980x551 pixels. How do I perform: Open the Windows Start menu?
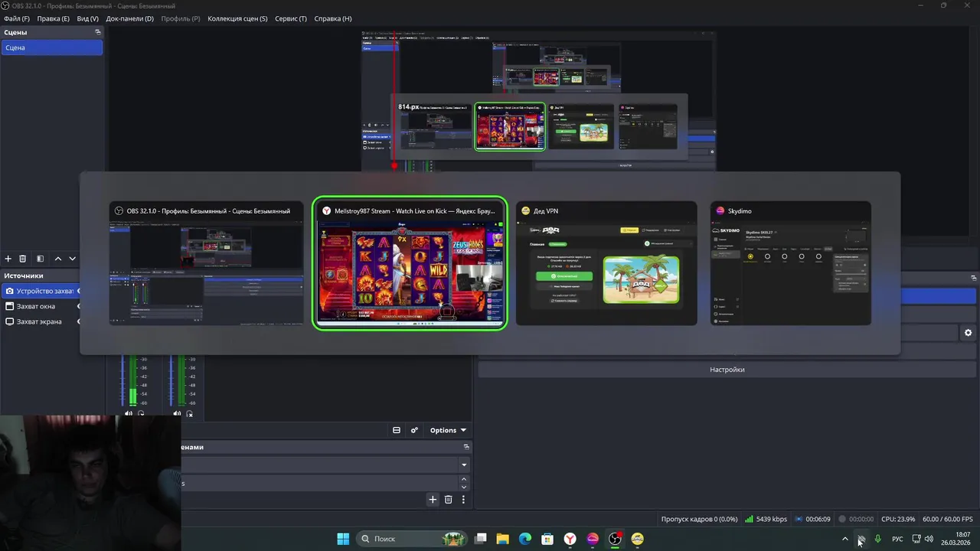coord(343,539)
